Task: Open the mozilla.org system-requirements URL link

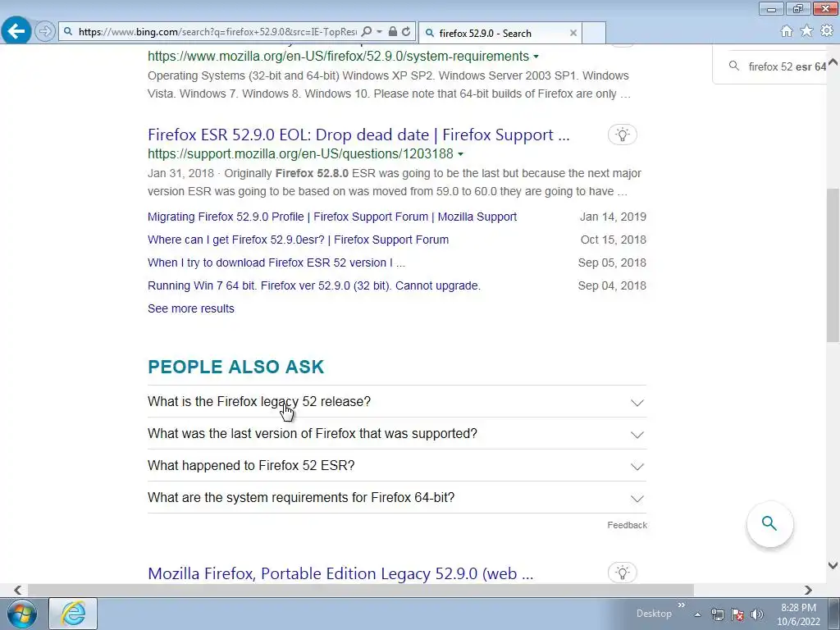Action: 338,57
